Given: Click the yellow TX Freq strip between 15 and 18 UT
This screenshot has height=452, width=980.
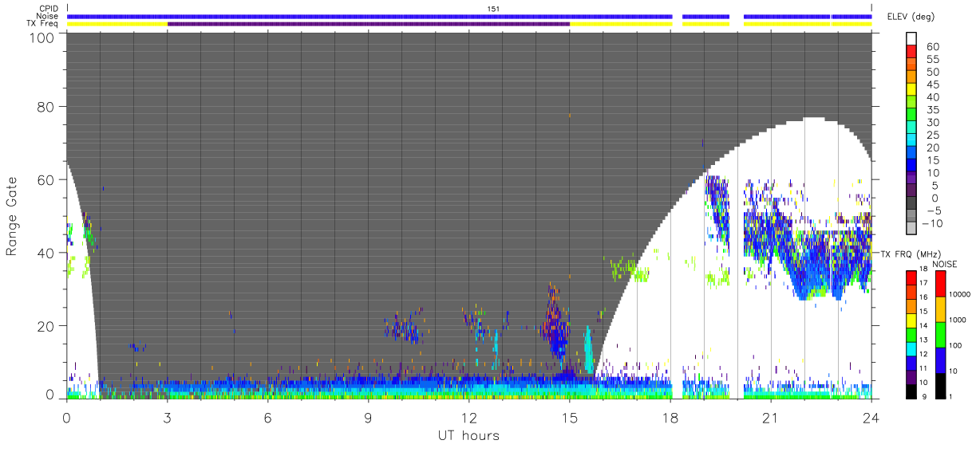Looking at the screenshot, I should click(x=621, y=24).
